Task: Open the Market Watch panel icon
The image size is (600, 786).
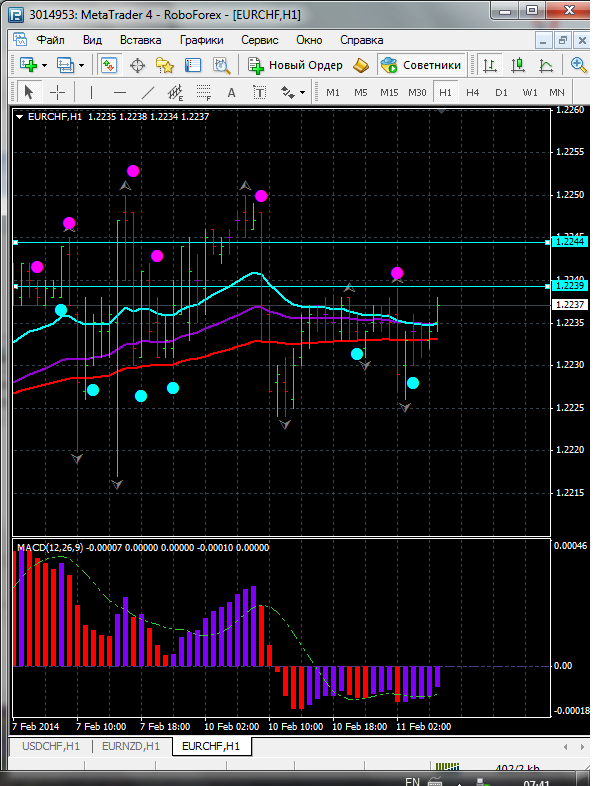Action: point(110,65)
